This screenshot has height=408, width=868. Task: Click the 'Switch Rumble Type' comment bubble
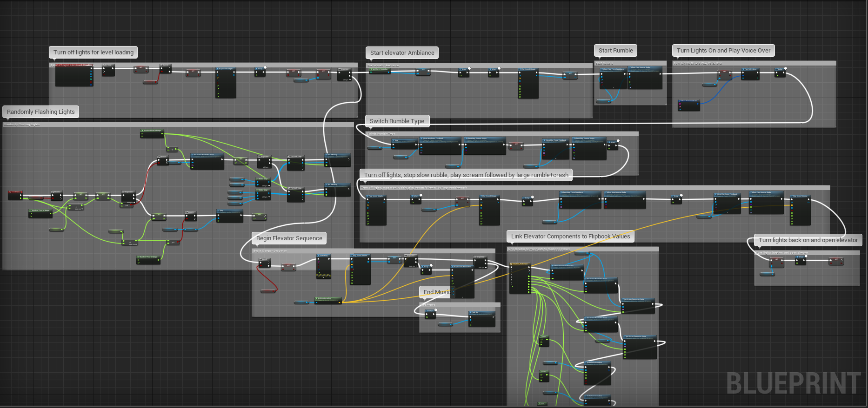tap(397, 121)
